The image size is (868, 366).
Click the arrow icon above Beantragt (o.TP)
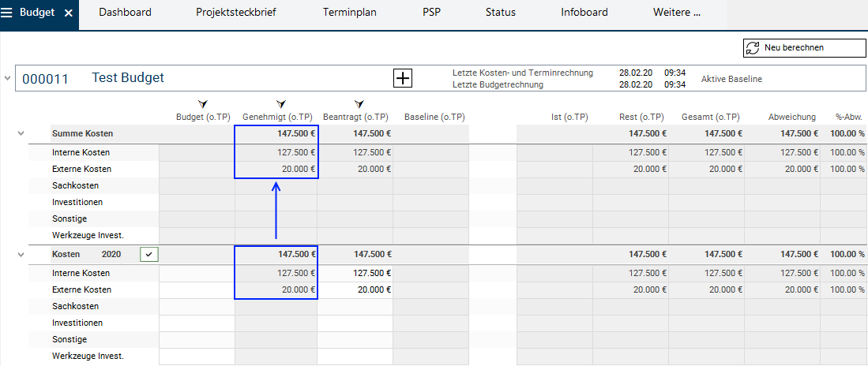[359, 103]
